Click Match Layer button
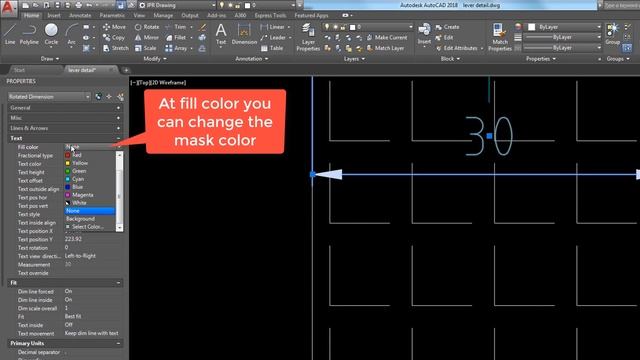Screen dimensions: 640x360 385,48
